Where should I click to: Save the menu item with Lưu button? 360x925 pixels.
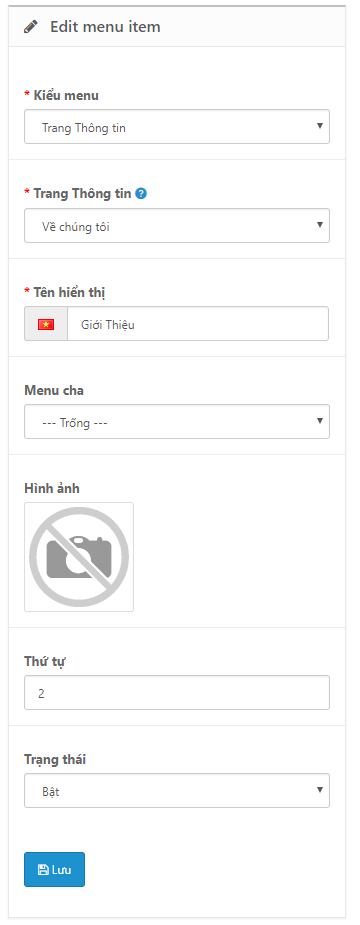[54, 870]
